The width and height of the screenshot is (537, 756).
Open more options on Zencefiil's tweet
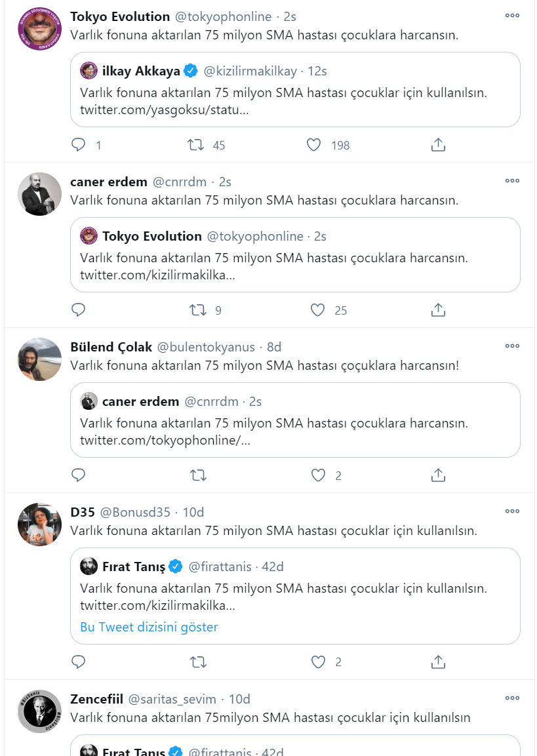(512, 698)
